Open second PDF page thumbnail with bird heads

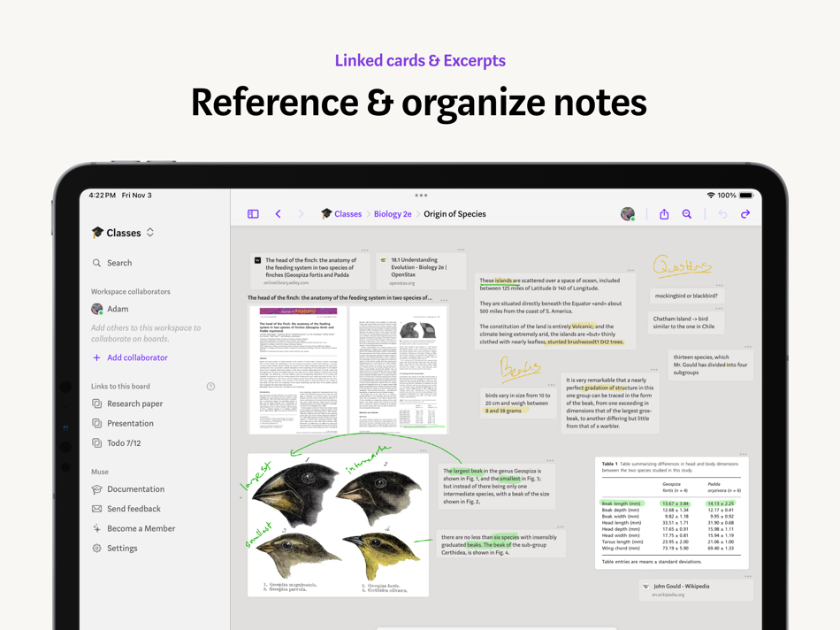[x=398, y=370]
